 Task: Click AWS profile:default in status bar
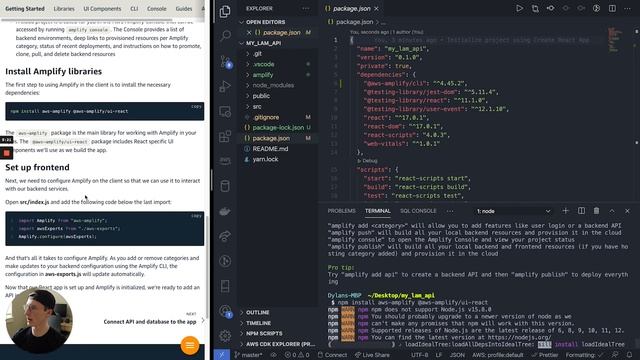(x=498, y=355)
